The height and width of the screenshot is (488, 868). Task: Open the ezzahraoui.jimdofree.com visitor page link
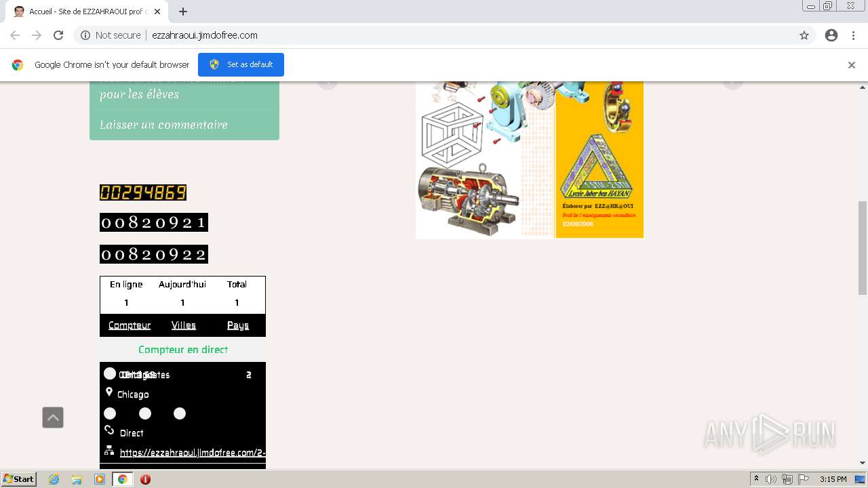[193, 453]
